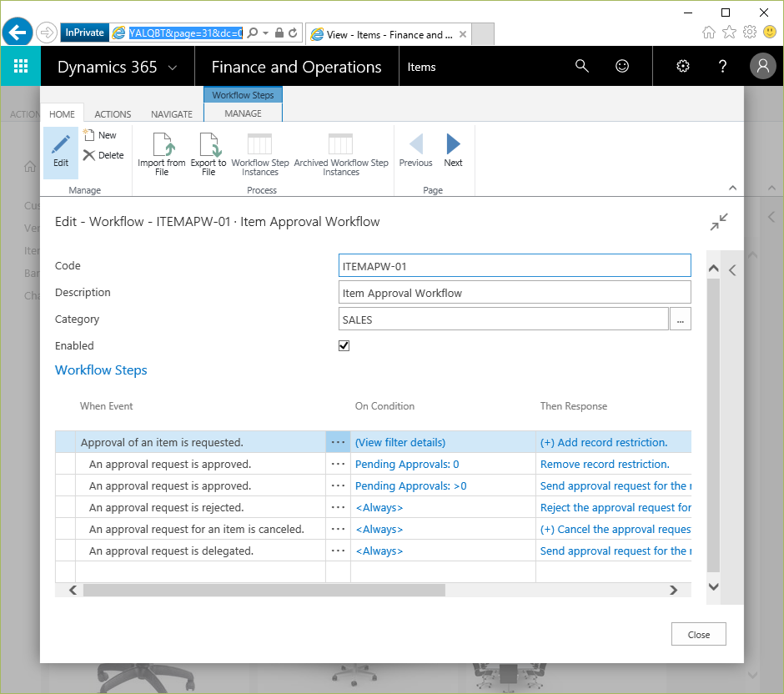
Task: Open ellipsis for 'request is delegated' row
Action: [338, 551]
